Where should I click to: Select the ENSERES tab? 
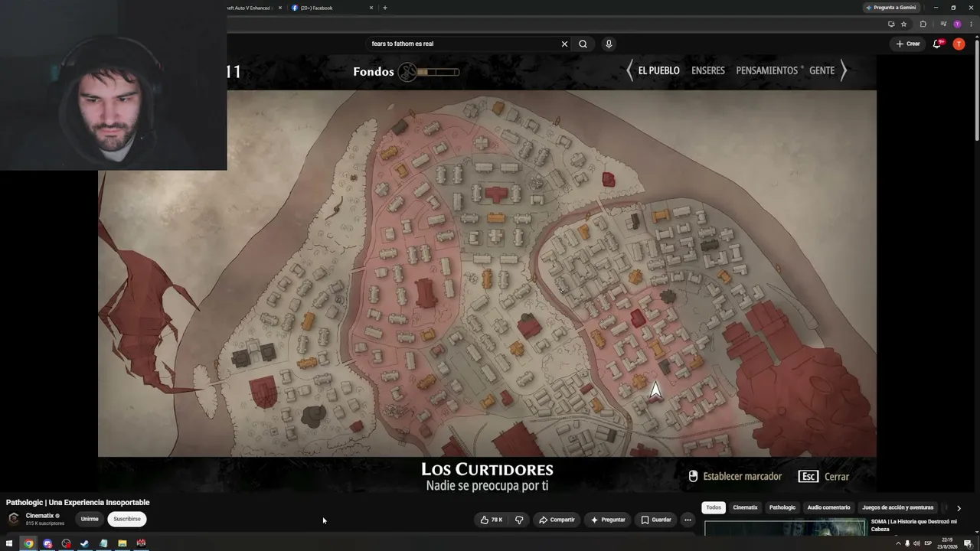pos(708,70)
